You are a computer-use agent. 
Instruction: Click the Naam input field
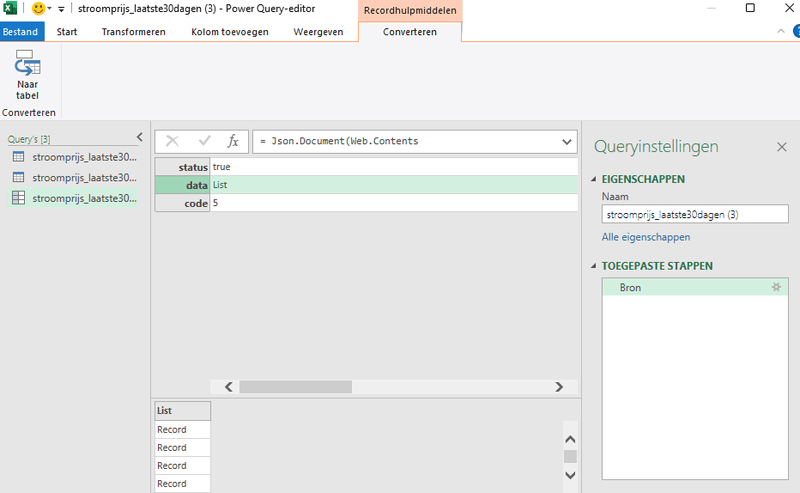[695, 214]
